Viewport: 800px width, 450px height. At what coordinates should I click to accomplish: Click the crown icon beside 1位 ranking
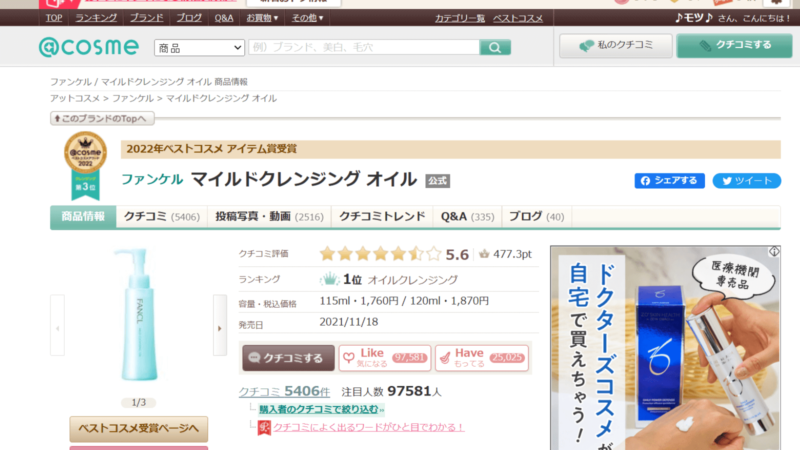coord(329,279)
